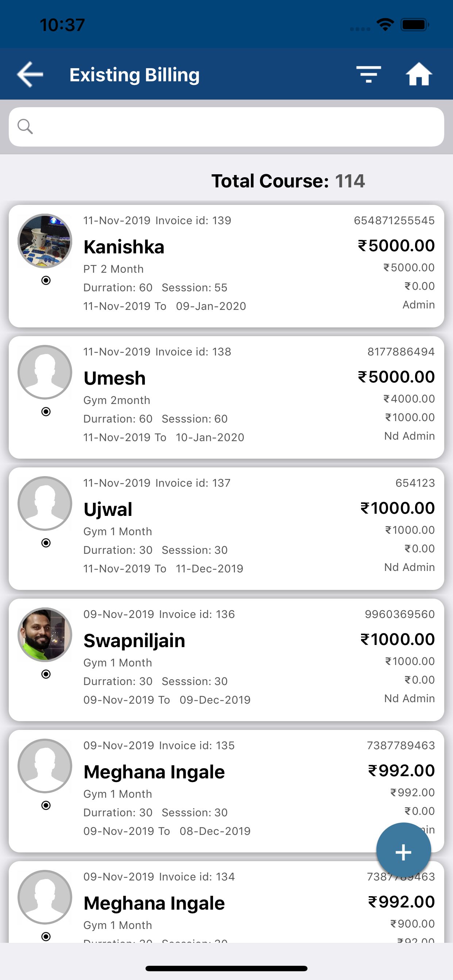Image resolution: width=453 pixels, height=980 pixels.
Task: Select radio dot under Kanishka's photo
Action: point(46,280)
